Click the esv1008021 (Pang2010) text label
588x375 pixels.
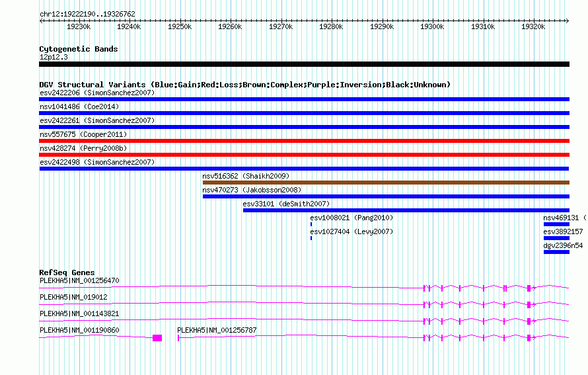(x=351, y=218)
